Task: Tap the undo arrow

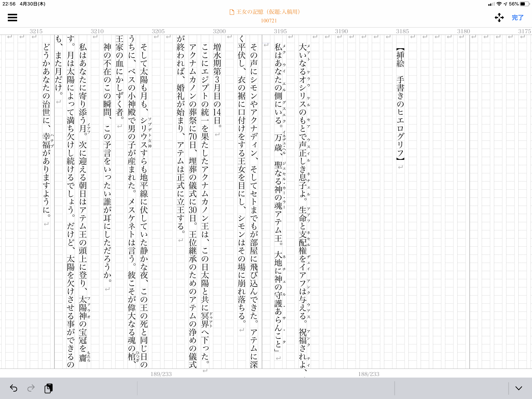Action: pos(13,388)
